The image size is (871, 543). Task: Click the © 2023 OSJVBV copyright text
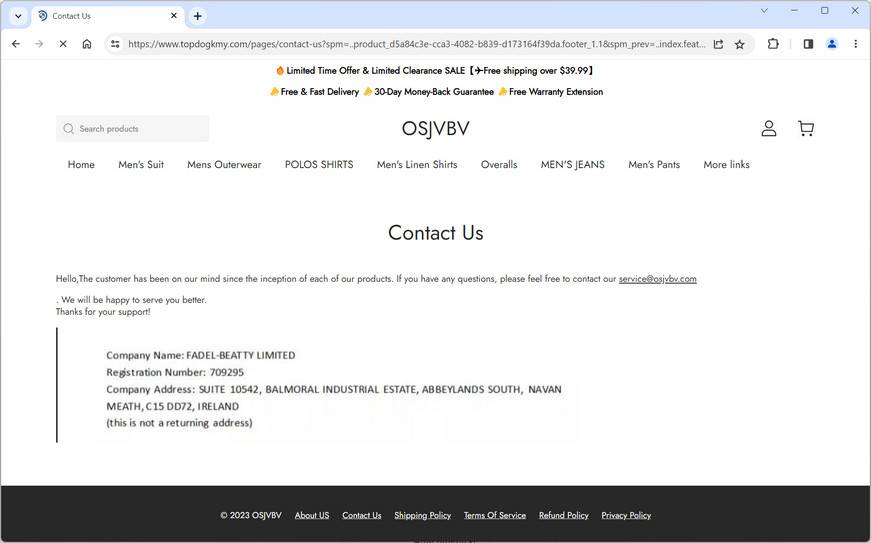(251, 515)
